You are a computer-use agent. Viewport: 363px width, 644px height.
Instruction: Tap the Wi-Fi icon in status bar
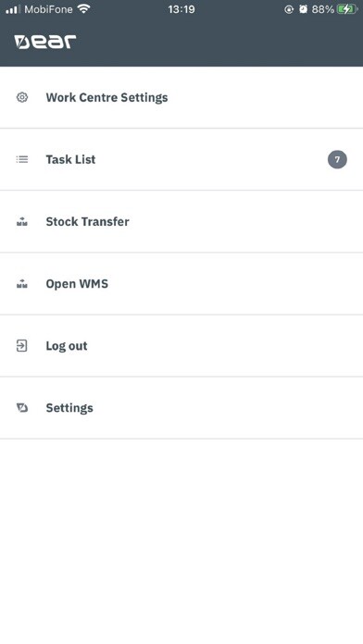[x=84, y=9]
